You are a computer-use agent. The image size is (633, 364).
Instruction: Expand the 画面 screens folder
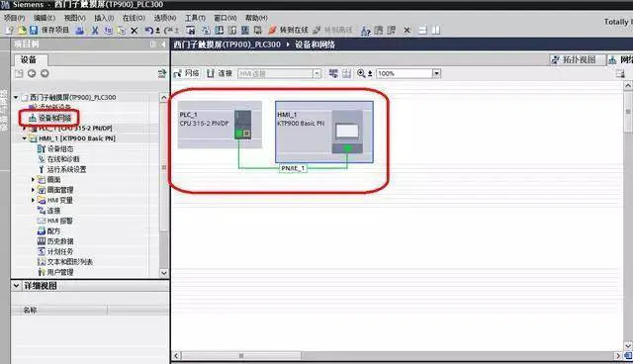[x=33, y=180]
